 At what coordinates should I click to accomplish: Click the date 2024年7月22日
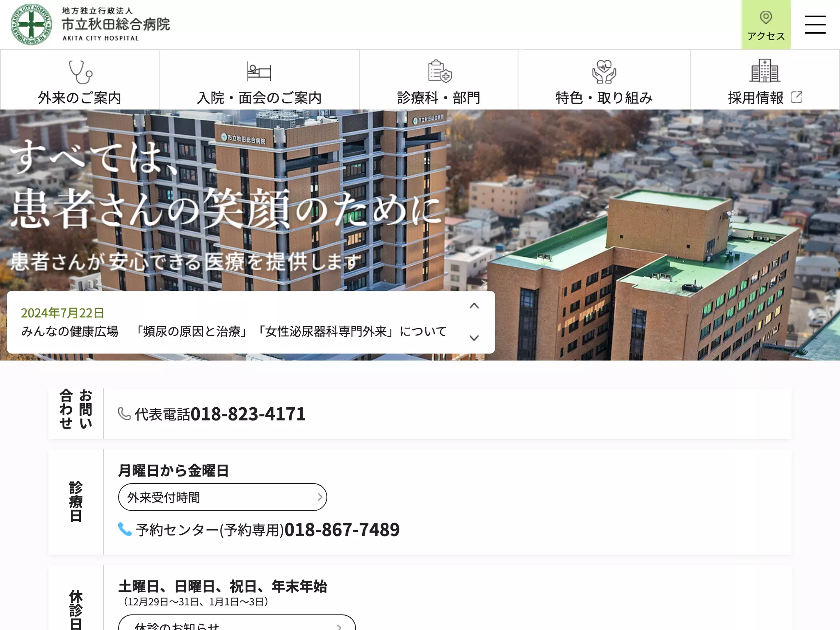click(x=62, y=313)
